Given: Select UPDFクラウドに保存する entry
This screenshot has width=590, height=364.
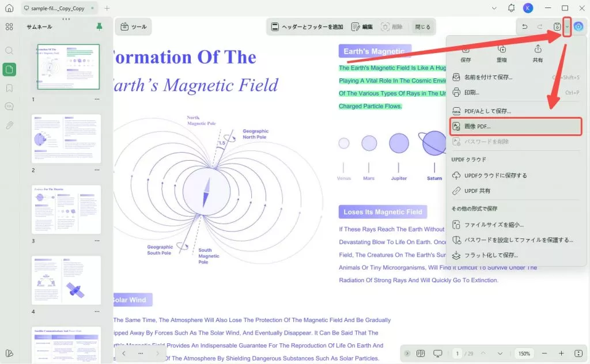Looking at the screenshot, I should tap(516, 176).
